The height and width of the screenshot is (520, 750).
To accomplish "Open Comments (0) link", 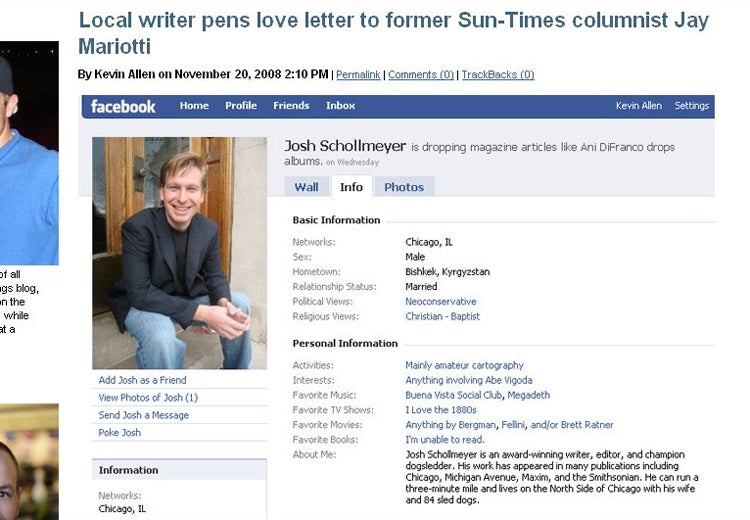I will point(421,75).
